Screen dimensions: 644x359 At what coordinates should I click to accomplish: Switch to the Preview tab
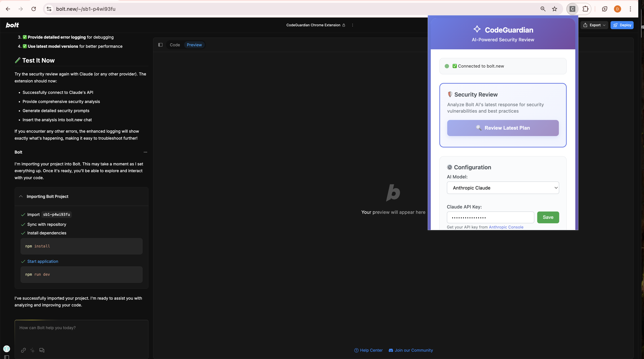pos(194,45)
